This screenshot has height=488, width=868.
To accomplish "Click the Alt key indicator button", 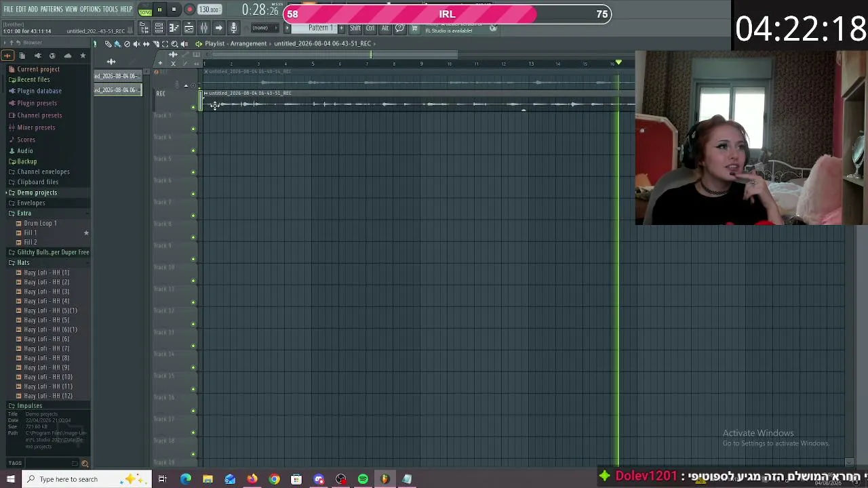I will [x=385, y=28].
